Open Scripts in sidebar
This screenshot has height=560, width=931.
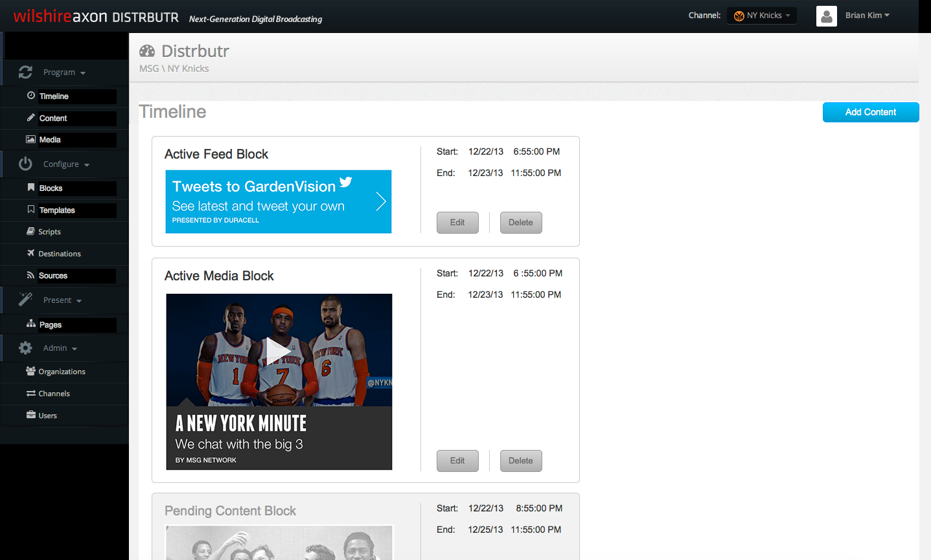49,232
